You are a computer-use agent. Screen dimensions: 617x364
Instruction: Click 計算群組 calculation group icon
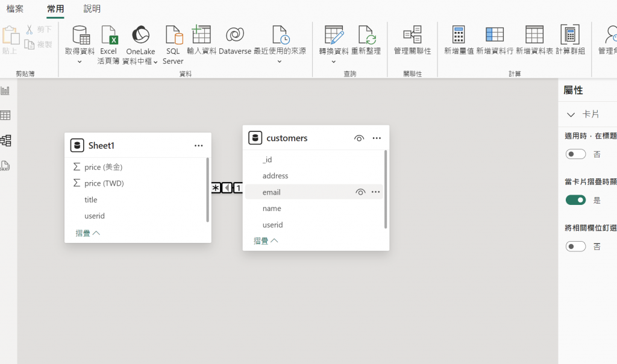click(570, 35)
